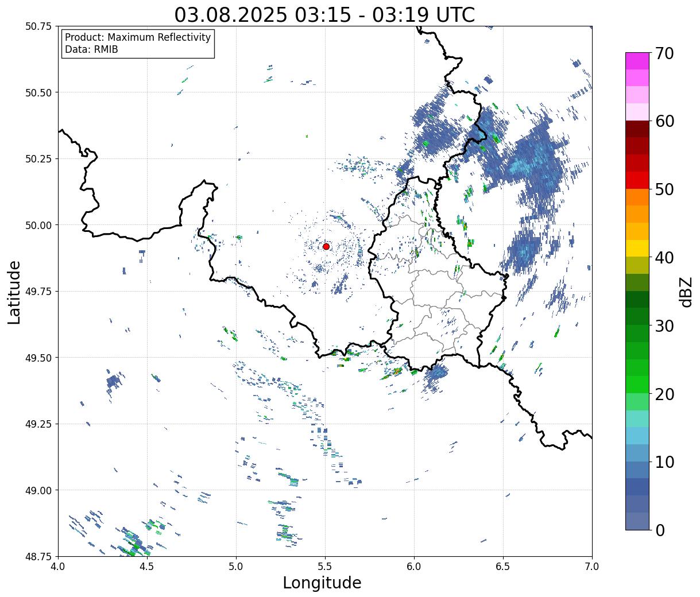This screenshot has width=700, height=597.
Task: Click longitude tick label 5.0
Action: coord(236,567)
